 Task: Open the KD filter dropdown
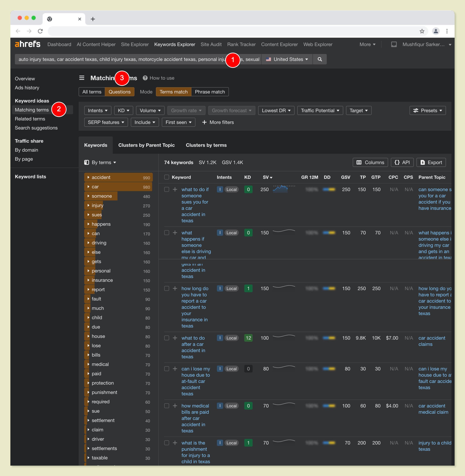(x=123, y=111)
